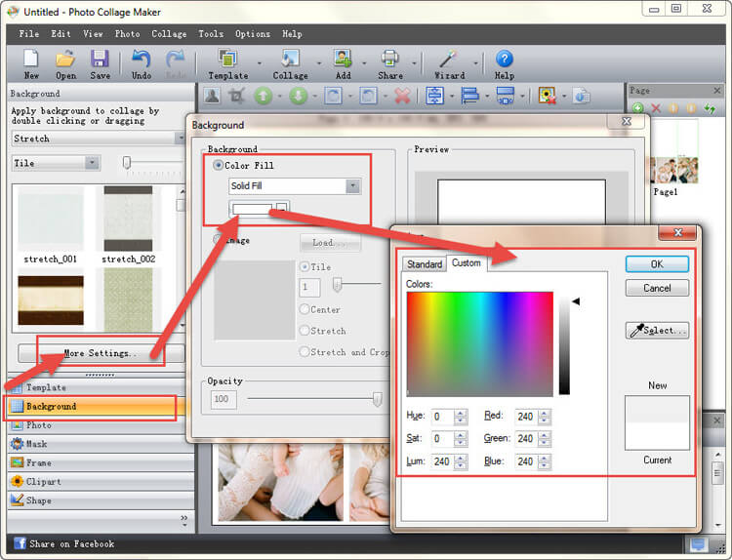Select the Stretch and Crop radio option
Image resolution: width=732 pixels, height=560 pixels.
(x=305, y=352)
